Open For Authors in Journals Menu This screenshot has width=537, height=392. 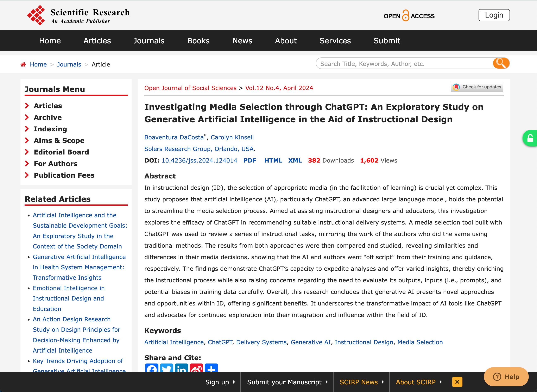(56, 164)
